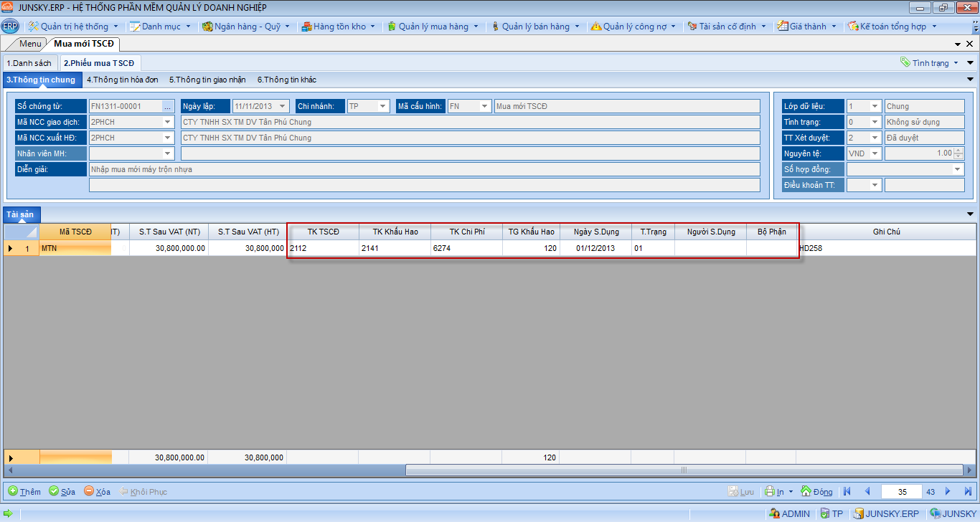Click the In printer icon
980x522 pixels.
coord(769,491)
